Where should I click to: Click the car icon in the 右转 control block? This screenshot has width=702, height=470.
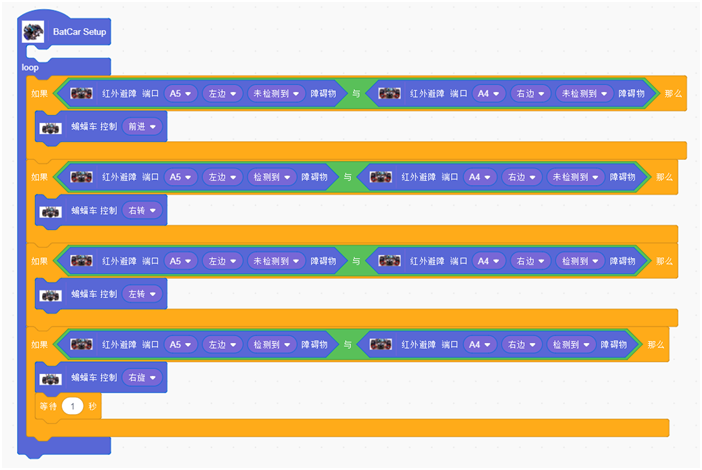(x=50, y=211)
